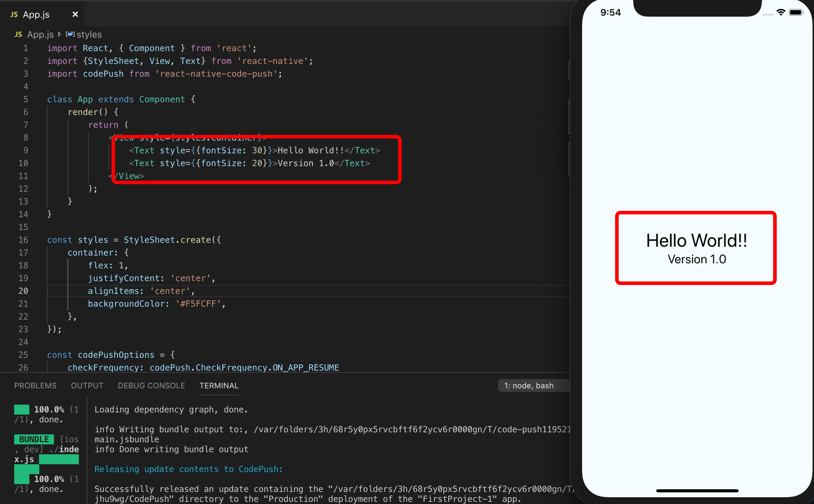Expand the breadcrumb chevron after App.js
Screen dimensions: 814x504
coord(59,34)
